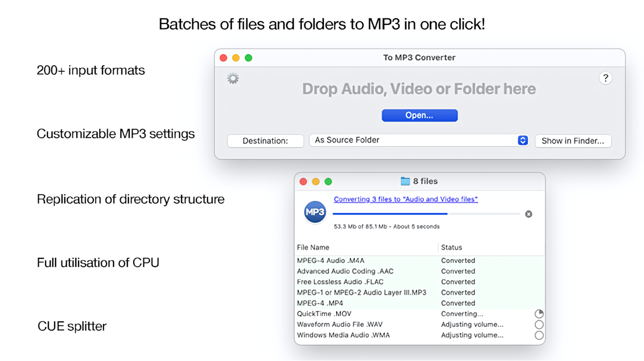Click the blue up-down arrows on the destination selector
Screen dimensions: 644x361
point(522,140)
